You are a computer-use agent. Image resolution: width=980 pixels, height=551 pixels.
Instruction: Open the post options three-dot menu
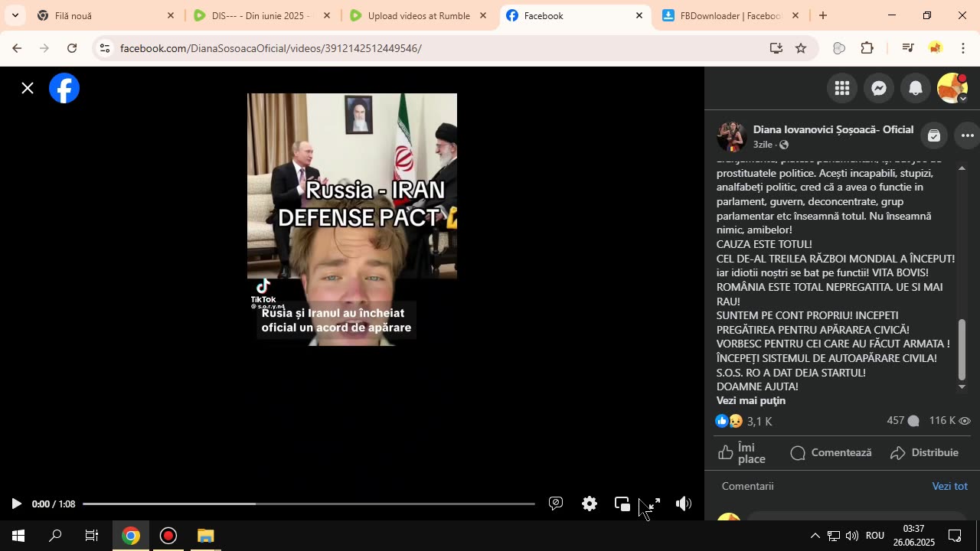click(x=968, y=135)
